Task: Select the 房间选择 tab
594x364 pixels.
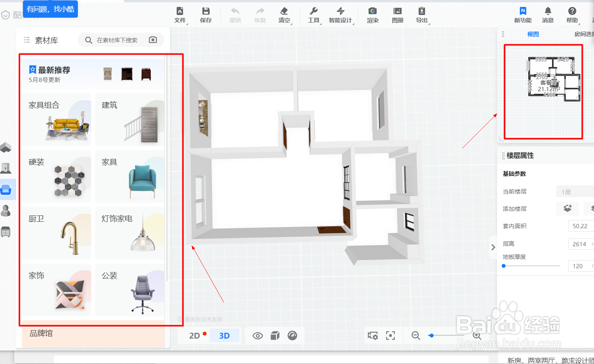Action: [584, 34]
